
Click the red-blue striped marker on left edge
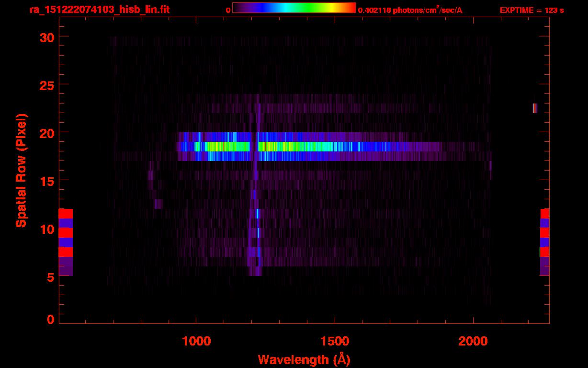(66, 242)
